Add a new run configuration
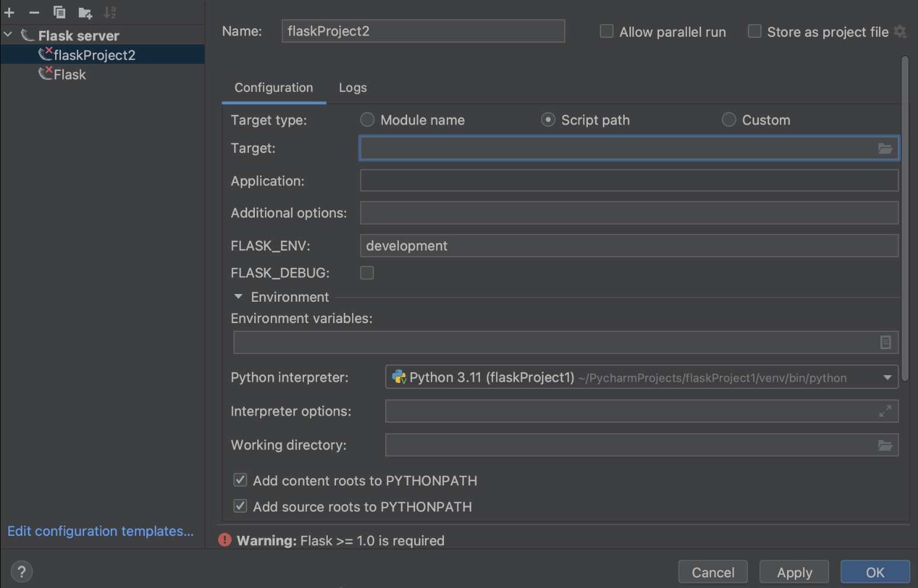Screen dimensions: 918x588 [9, 12]
